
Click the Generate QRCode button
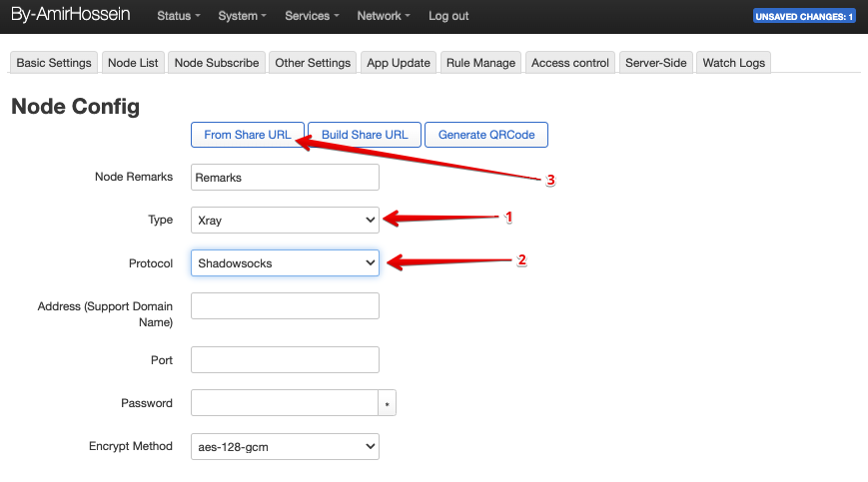coord(486,135)
